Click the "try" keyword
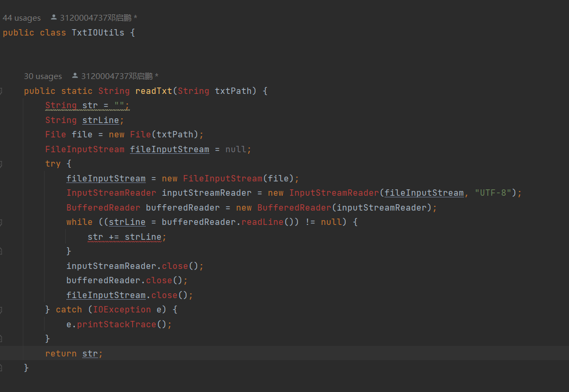The height and width of the screenshot is (392, 569). (53, 164)
